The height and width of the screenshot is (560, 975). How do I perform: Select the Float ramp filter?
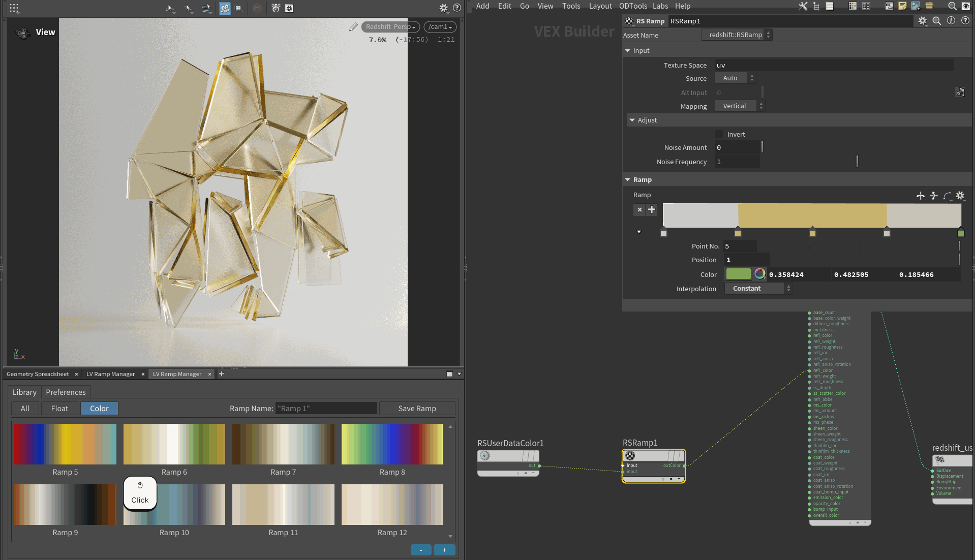pos(59,409)
